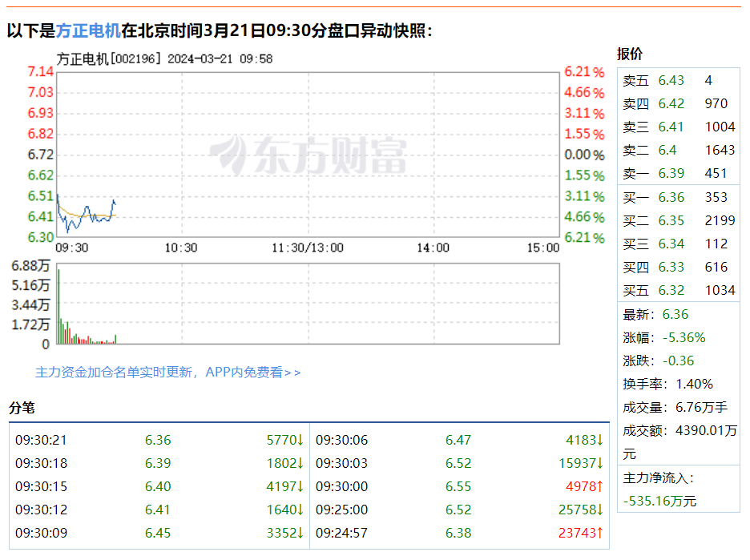
Task: Click tick volume 4183↓
Action: (x=584, y=440)
